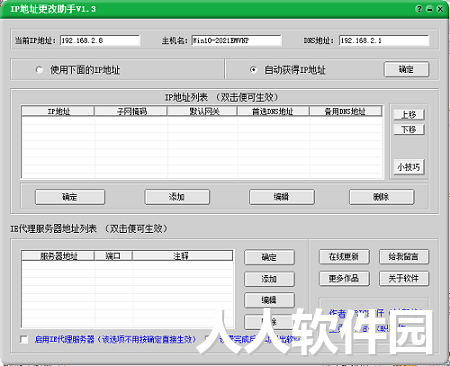Viewport: 450px width, 366px height.
Task: Click the 首选DNS地址 column header
Action: pos(274,111)
